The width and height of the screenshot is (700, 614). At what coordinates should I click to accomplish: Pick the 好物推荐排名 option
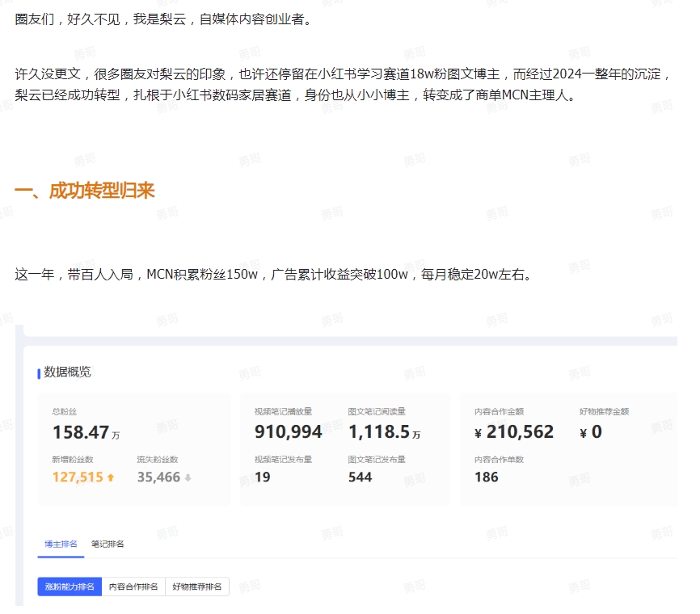point(197,587)
